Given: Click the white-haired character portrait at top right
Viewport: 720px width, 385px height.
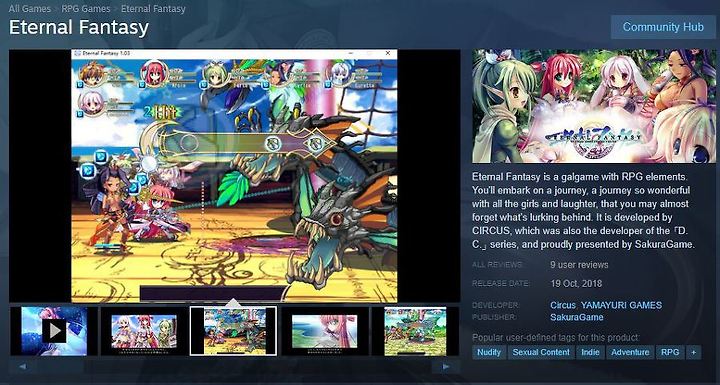Looking at the screenshot, I should click(339, 74).
